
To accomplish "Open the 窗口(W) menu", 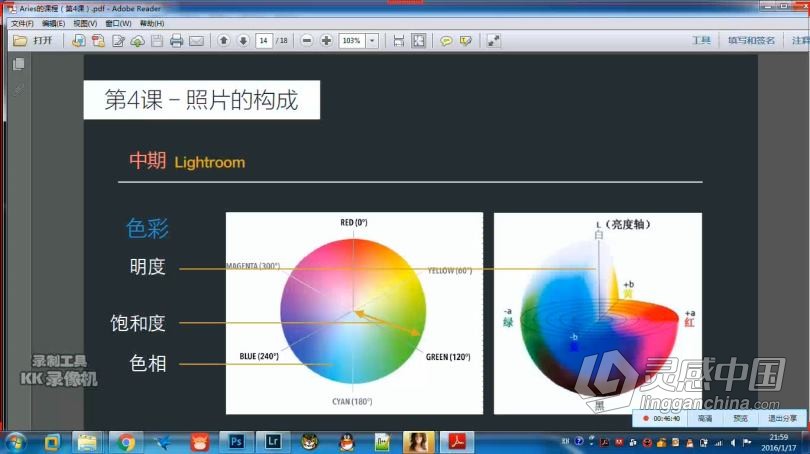I will pos(118,24).
